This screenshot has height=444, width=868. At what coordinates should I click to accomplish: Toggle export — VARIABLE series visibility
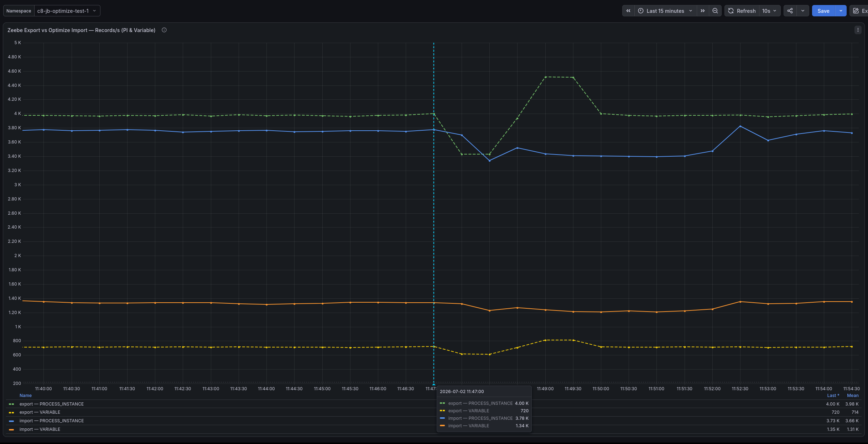(40, 412)
